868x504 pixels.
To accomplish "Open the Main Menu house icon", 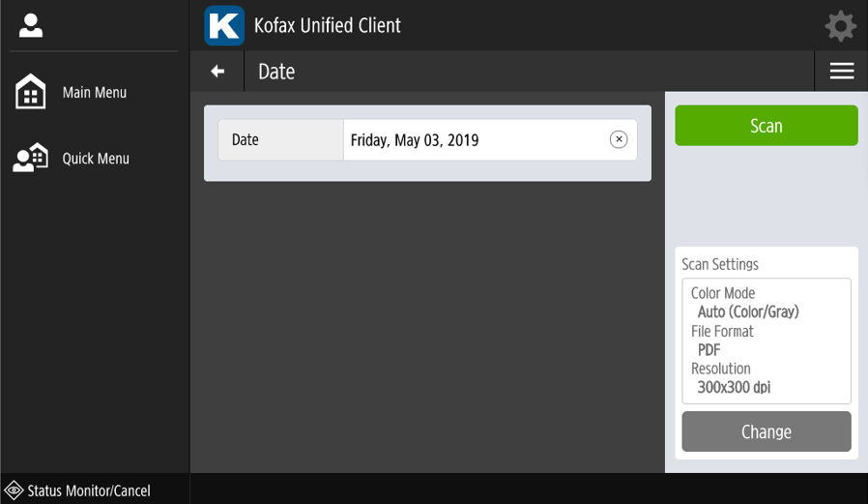I will pyautogui.click(x=31, y=93).
